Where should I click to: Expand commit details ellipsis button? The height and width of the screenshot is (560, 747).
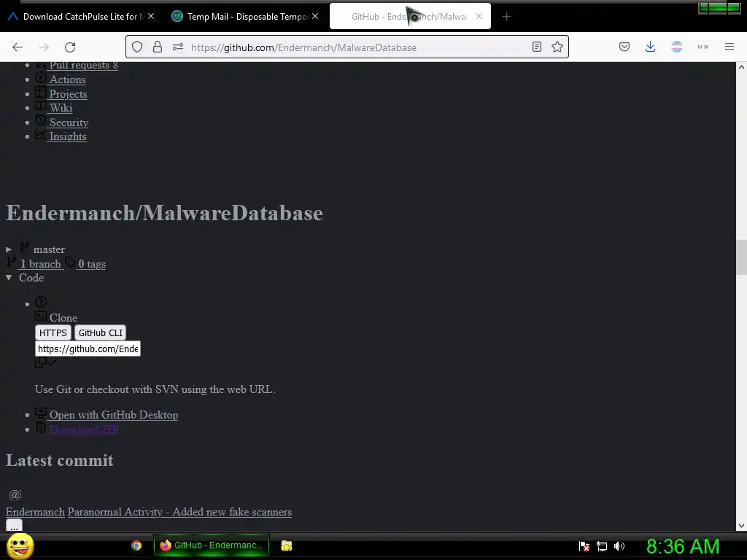pos(15,526)
